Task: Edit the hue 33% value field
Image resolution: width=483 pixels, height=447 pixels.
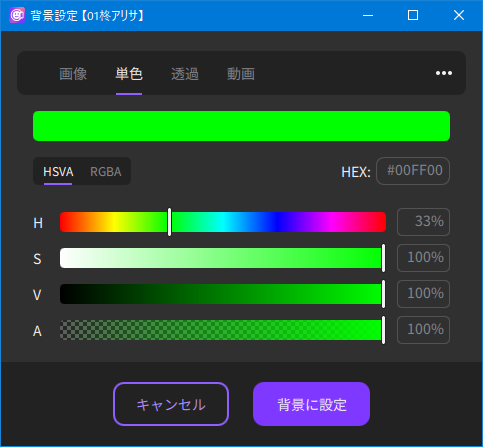Action: coord(423,222)
